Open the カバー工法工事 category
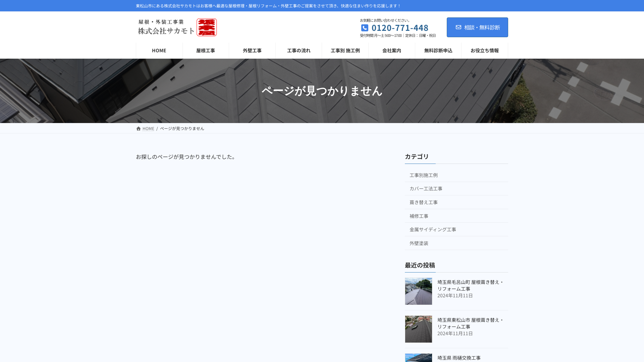 point(426,188)
